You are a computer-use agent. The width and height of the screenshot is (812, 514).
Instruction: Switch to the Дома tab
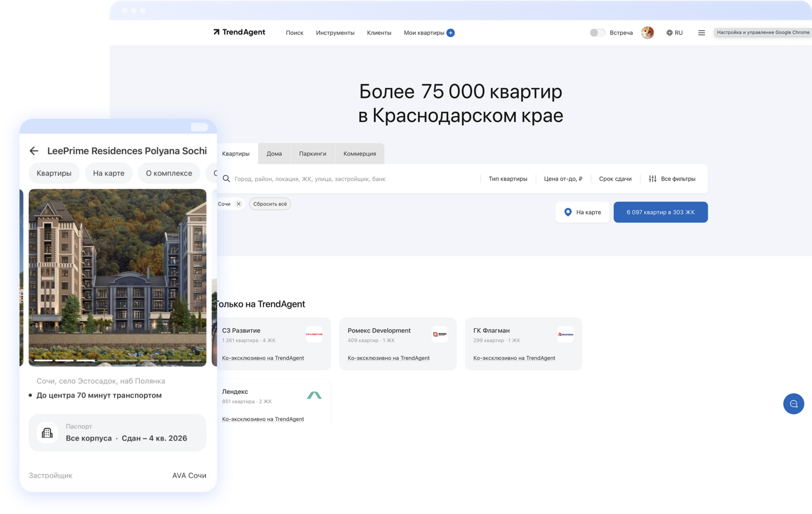click(x=274, y=154)
